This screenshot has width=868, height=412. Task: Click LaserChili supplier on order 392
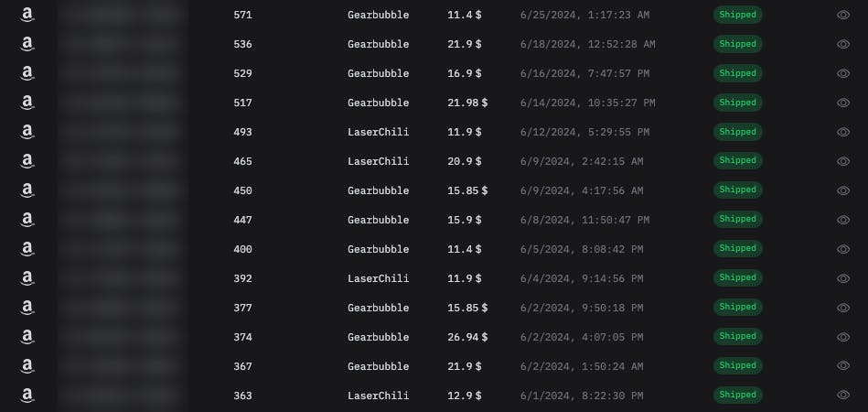coord(378,278)
